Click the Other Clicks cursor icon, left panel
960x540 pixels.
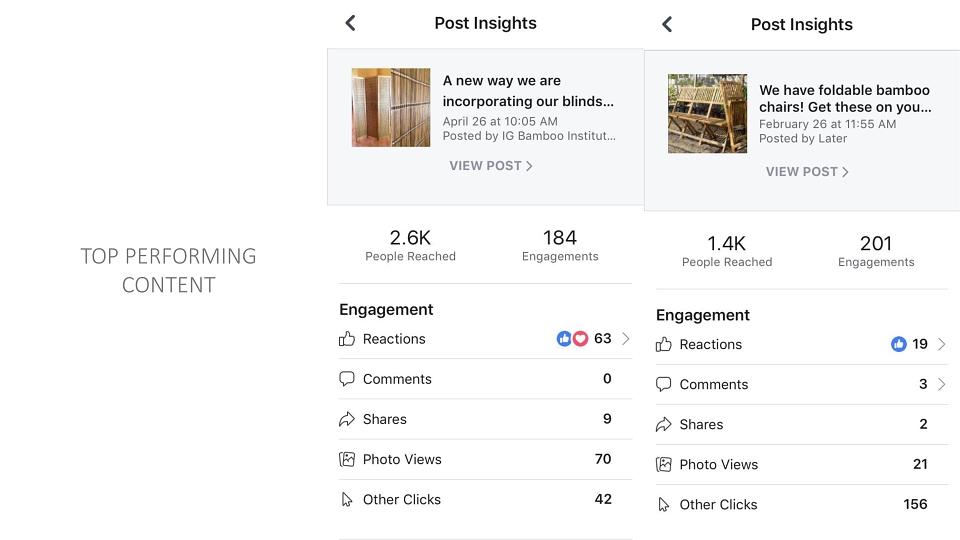[347, 500]
